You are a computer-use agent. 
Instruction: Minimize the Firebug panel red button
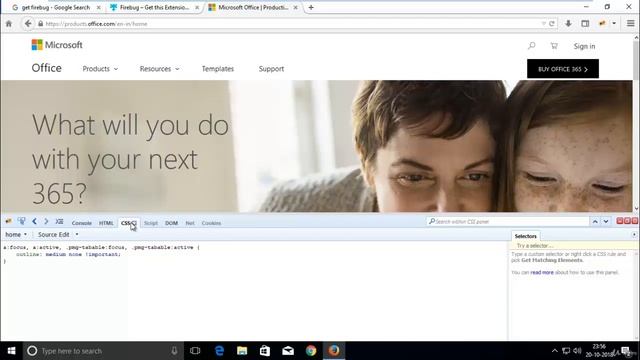[620, 221]
